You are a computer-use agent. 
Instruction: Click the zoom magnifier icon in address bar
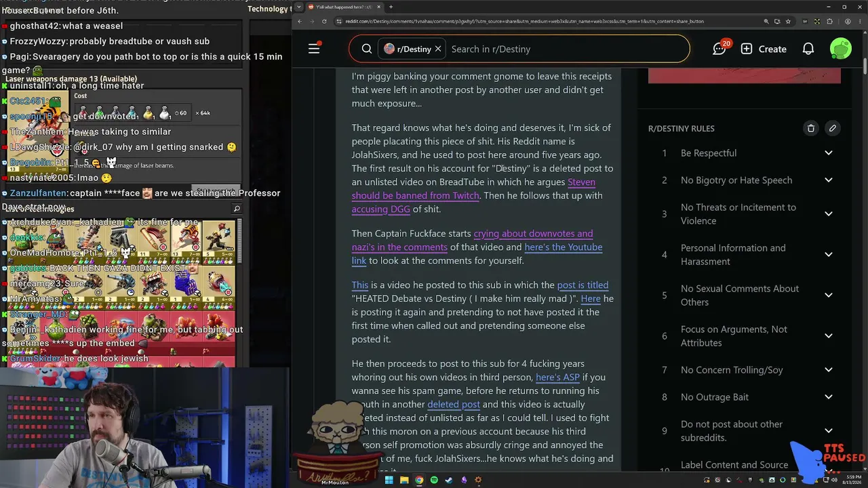(766, 21)
